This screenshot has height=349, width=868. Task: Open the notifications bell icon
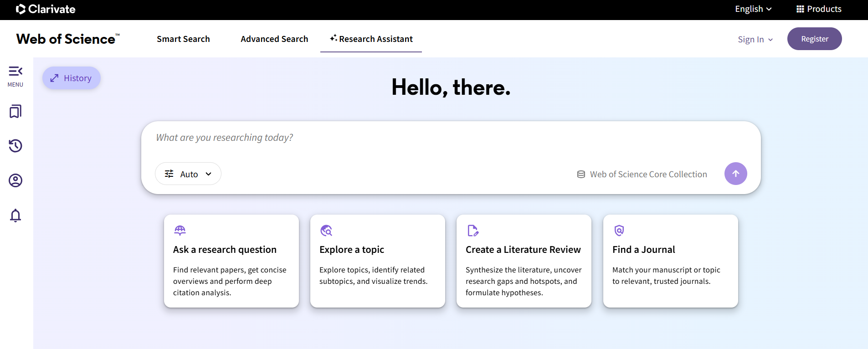coord(15,215)
